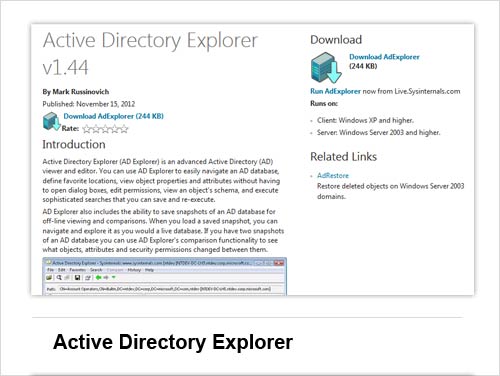Open the AdRestore related link
The image size is (500, 376).
click(x=333, y=175)
